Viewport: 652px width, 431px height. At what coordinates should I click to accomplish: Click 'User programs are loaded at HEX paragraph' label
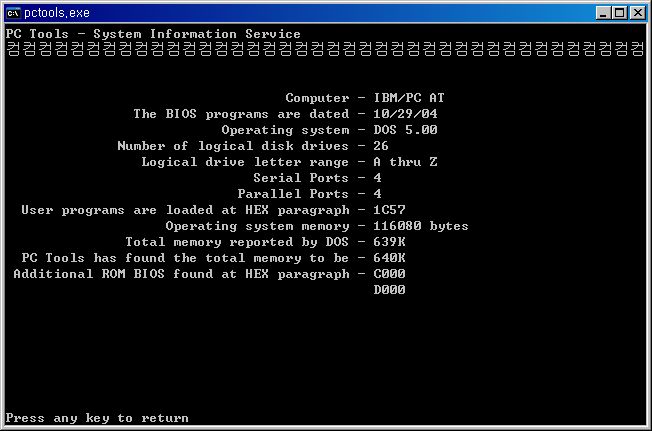click(185, 210)
